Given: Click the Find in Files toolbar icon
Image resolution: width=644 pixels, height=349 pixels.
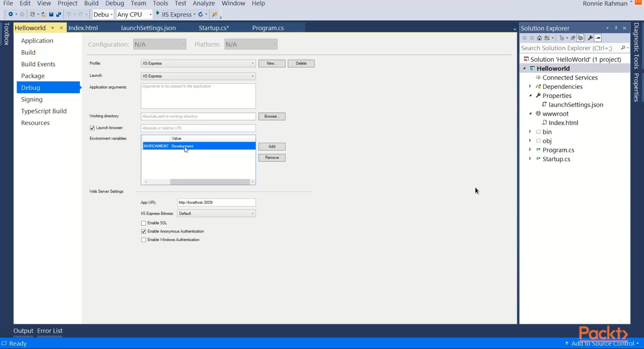Looking at the screenshot, I should [215, 14].
